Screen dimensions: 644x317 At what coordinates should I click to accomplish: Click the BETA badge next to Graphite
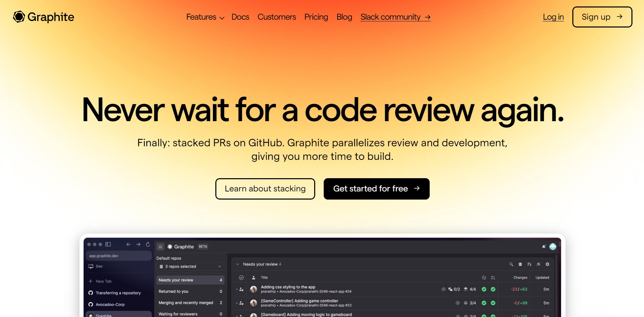(x=203, y=247)
